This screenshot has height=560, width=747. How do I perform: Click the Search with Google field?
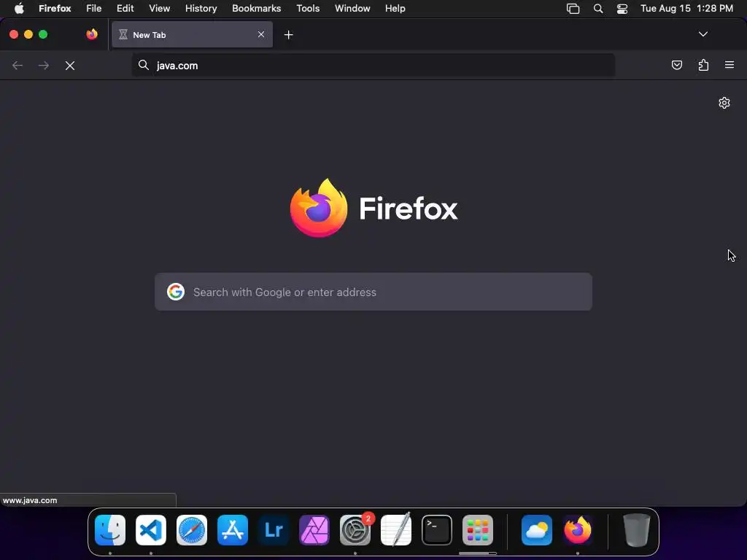(373, 292)
